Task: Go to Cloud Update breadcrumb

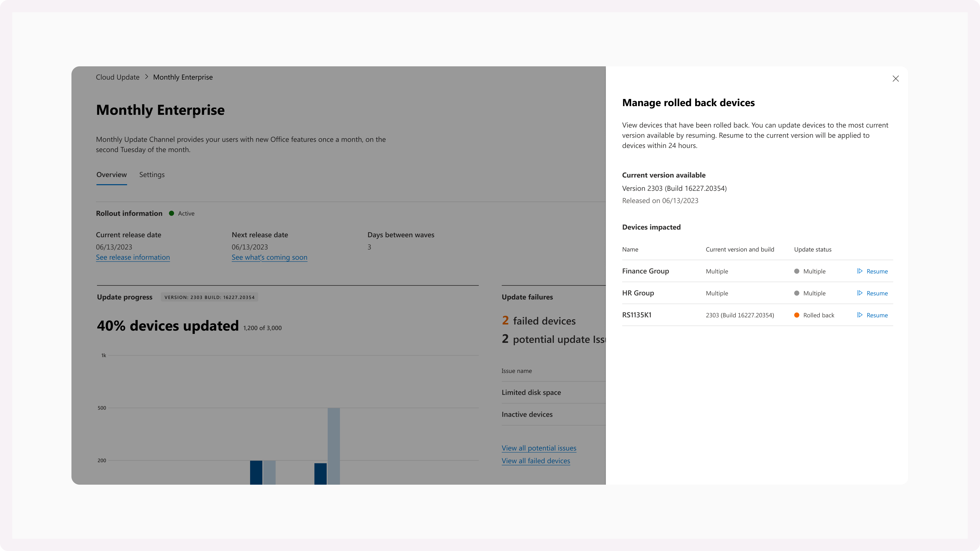Action: tap(118, 77)
